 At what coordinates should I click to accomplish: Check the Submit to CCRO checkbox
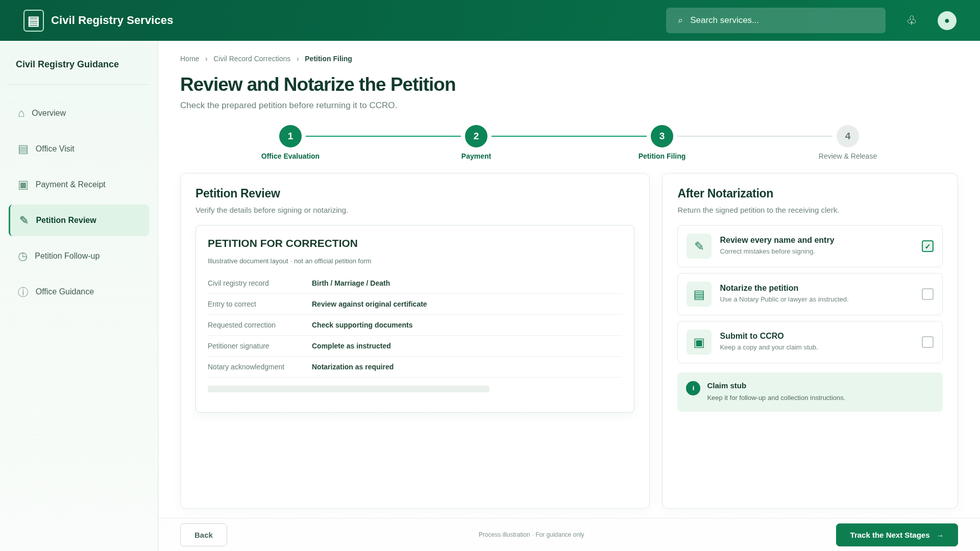927,342
